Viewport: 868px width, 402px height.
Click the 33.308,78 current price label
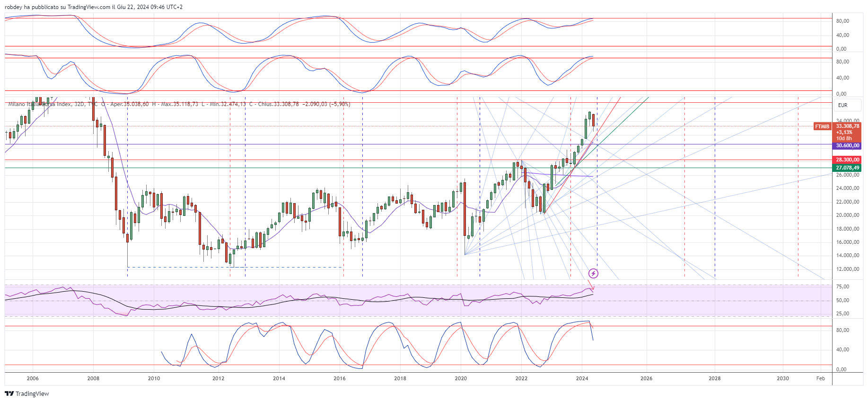click(848, 126)
